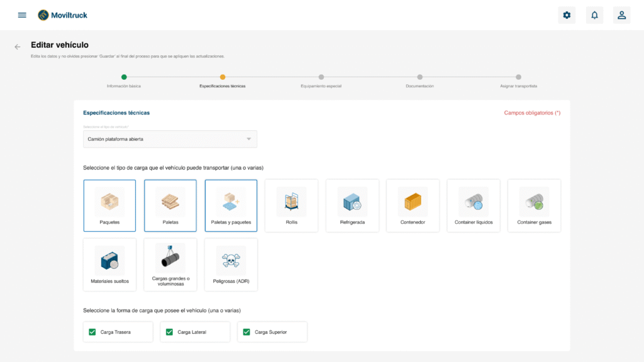
Task: Pick the Container gases cargo icon
Action: [534, 202]
